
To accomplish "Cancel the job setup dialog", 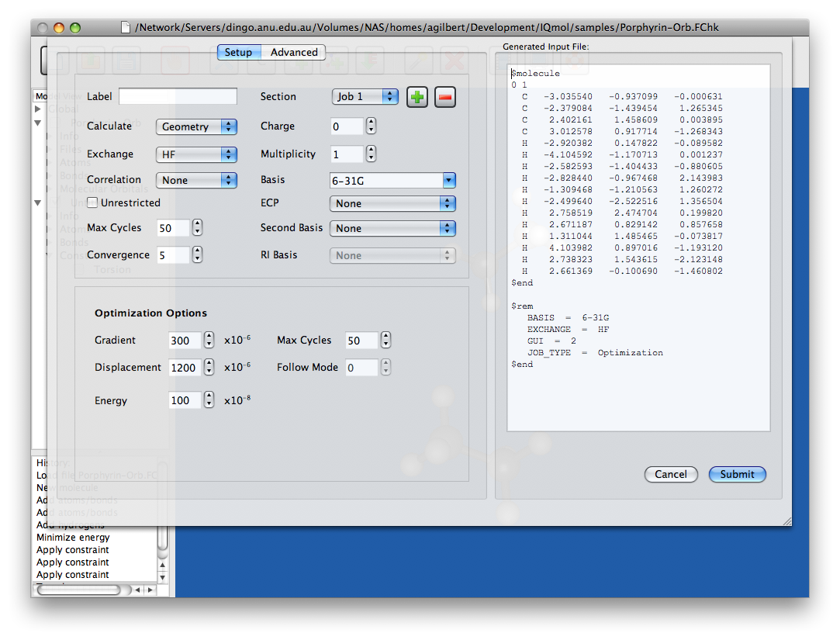I will pyautogui.click(x=671, y=474).
